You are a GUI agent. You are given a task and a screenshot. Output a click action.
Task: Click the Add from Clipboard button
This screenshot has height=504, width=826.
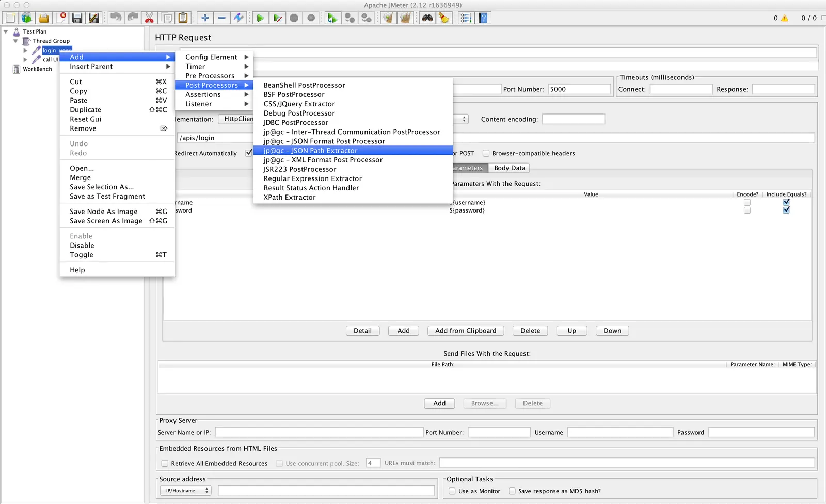point(466,331)
